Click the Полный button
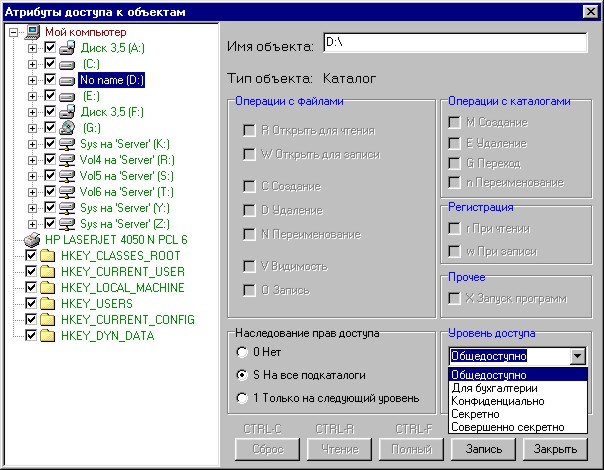This screenshot has height=470, width=604. click(x=411, y=449)
